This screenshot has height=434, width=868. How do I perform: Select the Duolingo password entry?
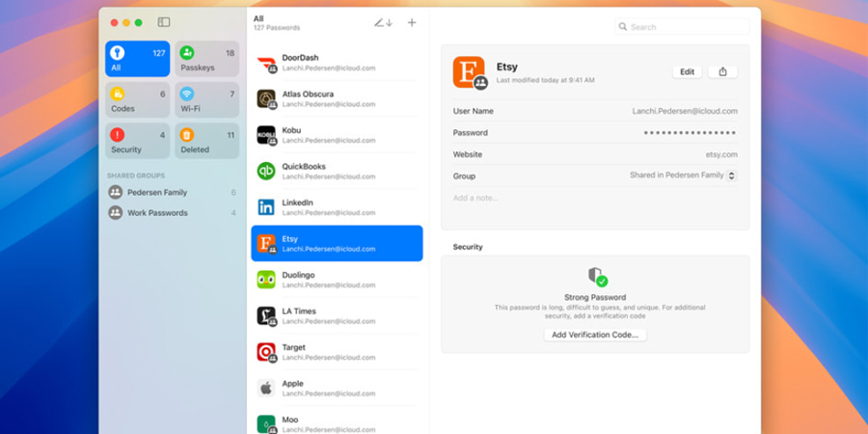pyautogui.click(x=335, y=280)
